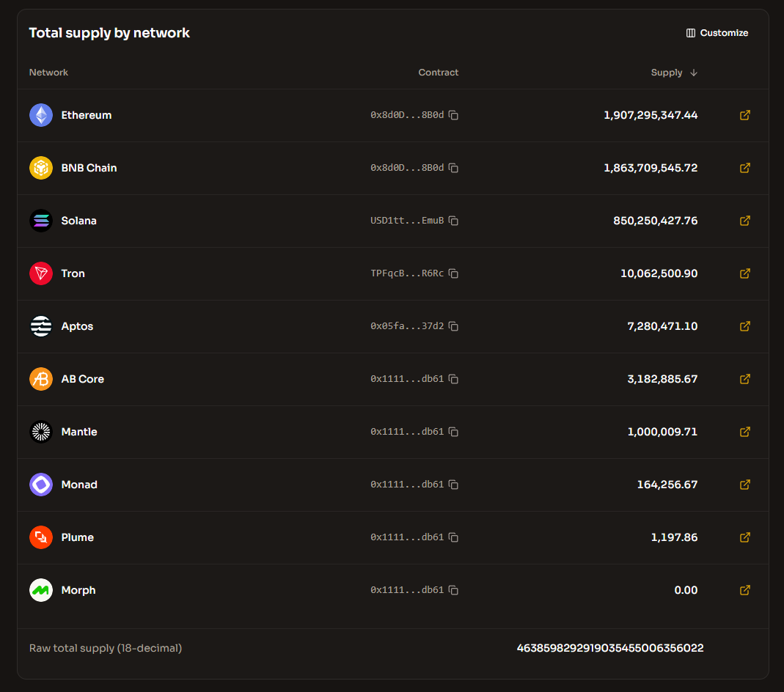
Task: Click the Monad supply value 164,256.67
Action: point(667,485)
